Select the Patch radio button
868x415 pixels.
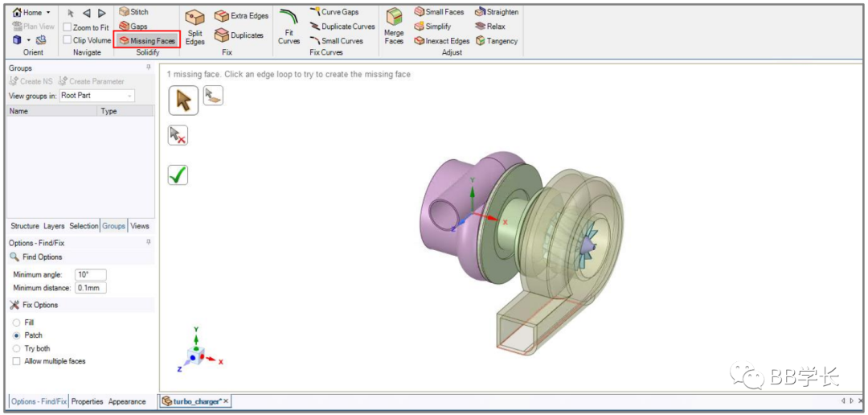16,335
